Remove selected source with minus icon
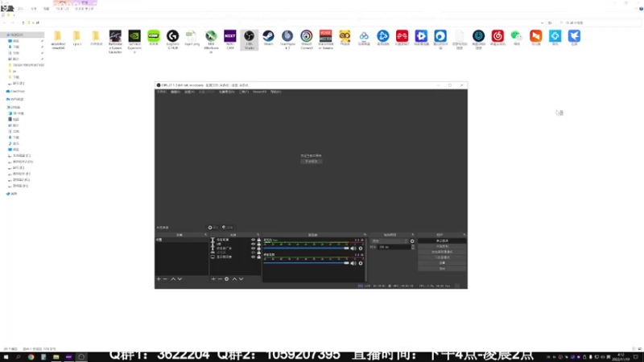The width and height of the screenshot is (644, 362). coord(220,279)
